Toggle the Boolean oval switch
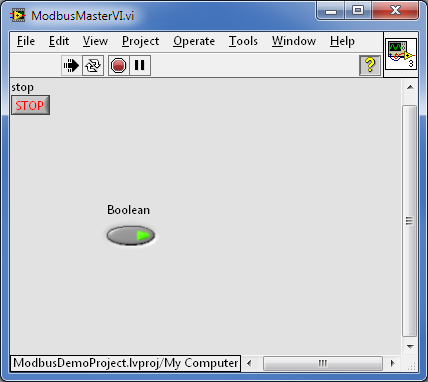Screen dimensions: 428x382 131,236
